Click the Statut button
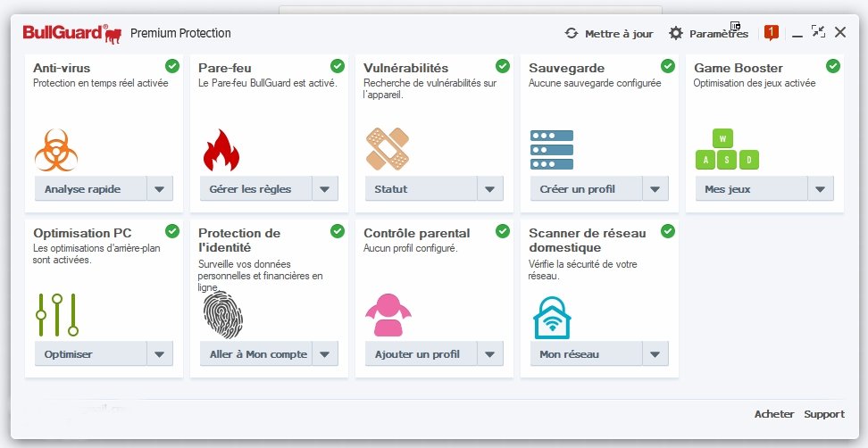The width and height of the screenshot is (868, 448). pos(421,188)
